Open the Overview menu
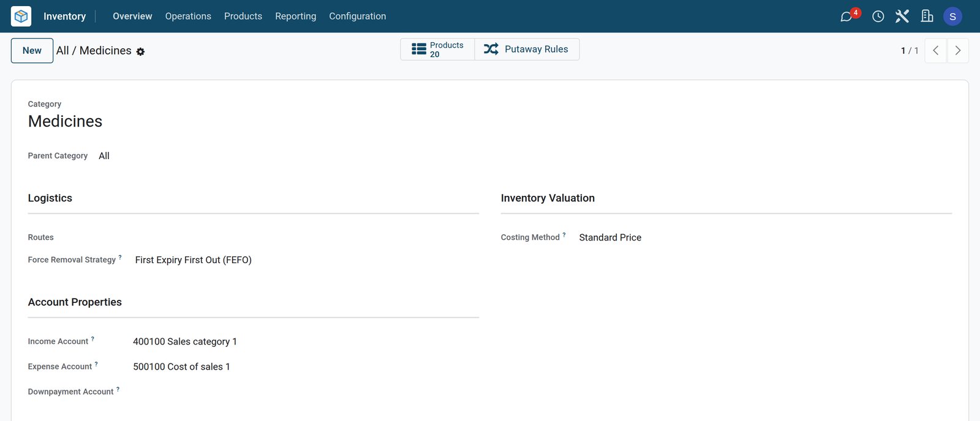980x421 pixels. coord(132,16)
